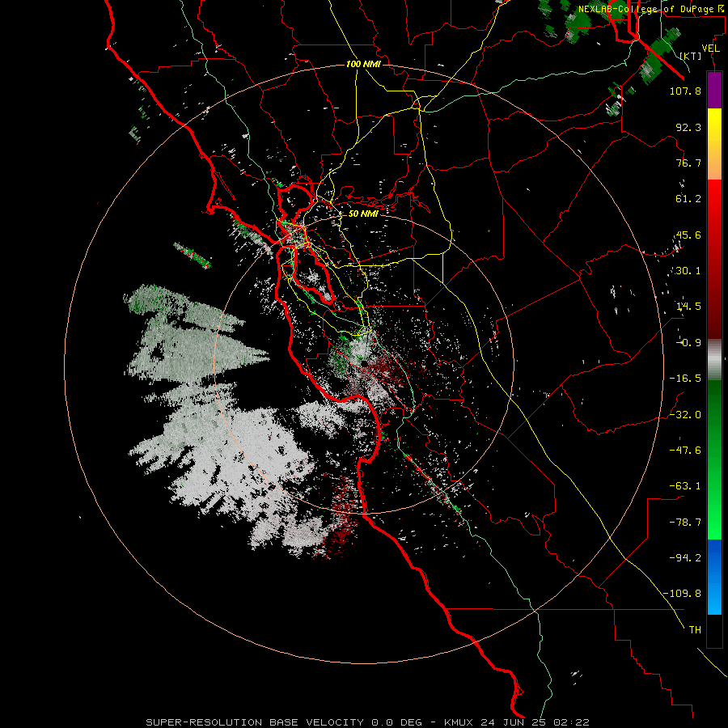728x728 pixels.
Task: Click the VEL label above the color scale
Action: [x=710, y=49]
